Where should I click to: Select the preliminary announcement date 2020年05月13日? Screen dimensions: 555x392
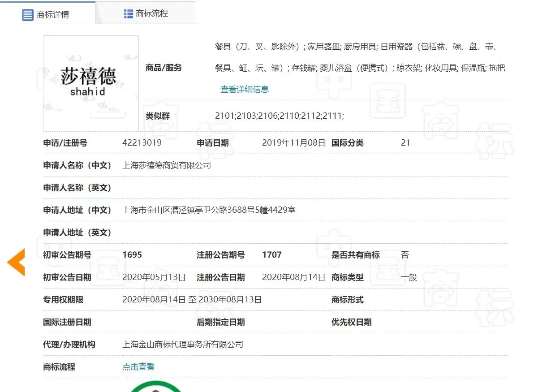(154, 277)
